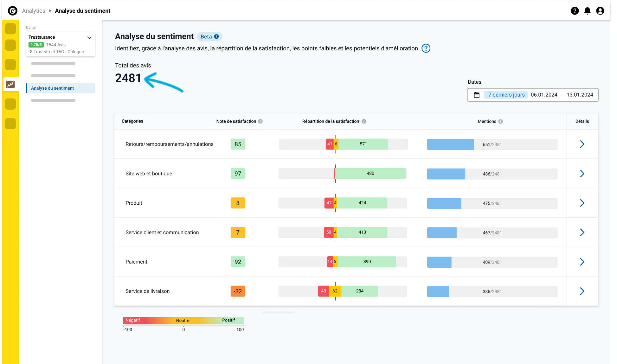Click the location pin beside Truststreet 15C

31,52
